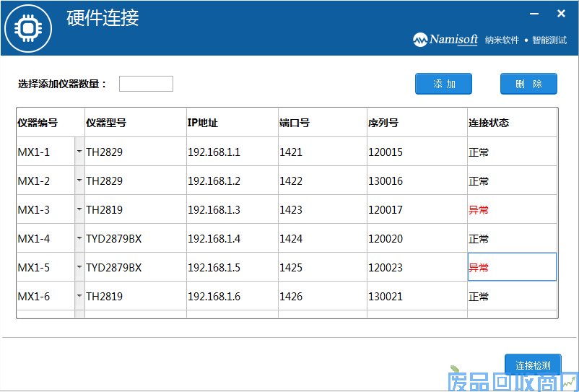
Task: Click the 添加 button
Action: coord(443,84)
